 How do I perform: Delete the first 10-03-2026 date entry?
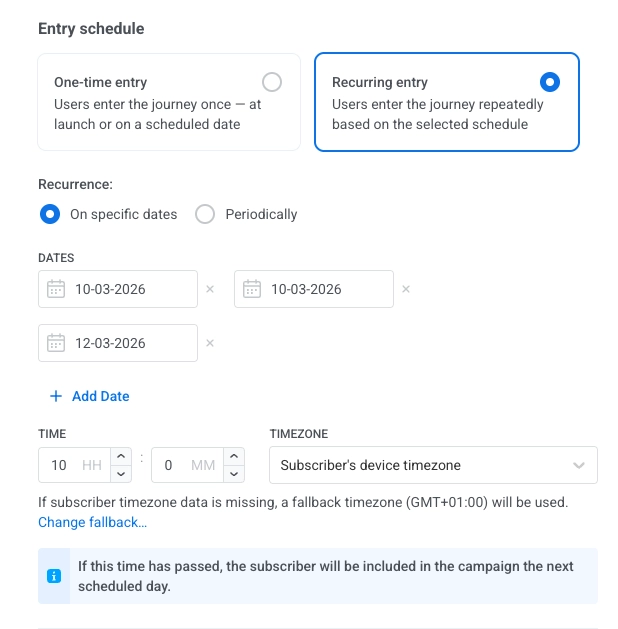(x=210, y=289)
